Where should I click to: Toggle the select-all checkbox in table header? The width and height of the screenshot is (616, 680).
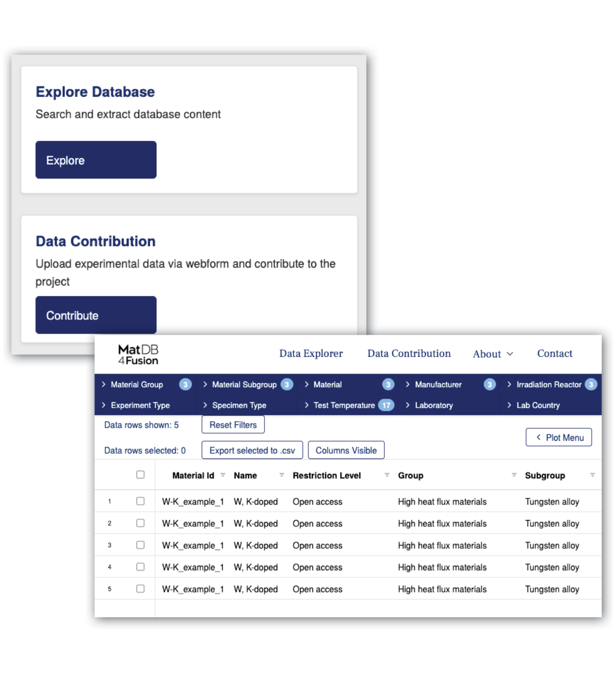(140, 475)
